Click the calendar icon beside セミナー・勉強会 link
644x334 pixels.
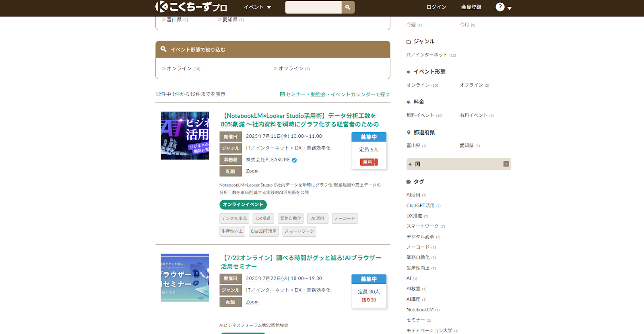coord(283,94)
